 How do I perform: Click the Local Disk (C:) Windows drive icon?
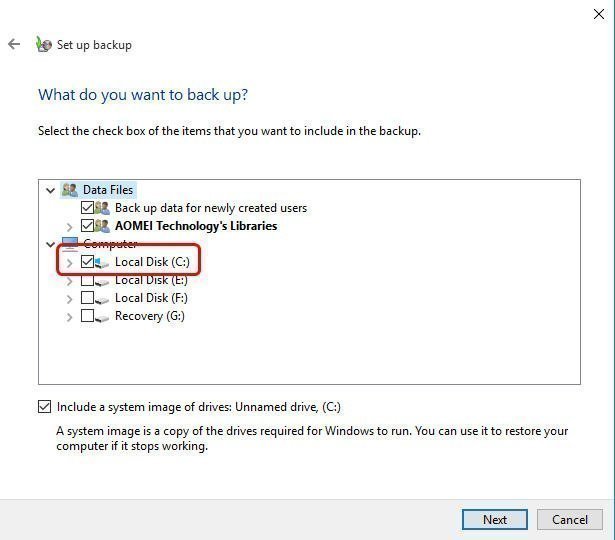point(104,262)
